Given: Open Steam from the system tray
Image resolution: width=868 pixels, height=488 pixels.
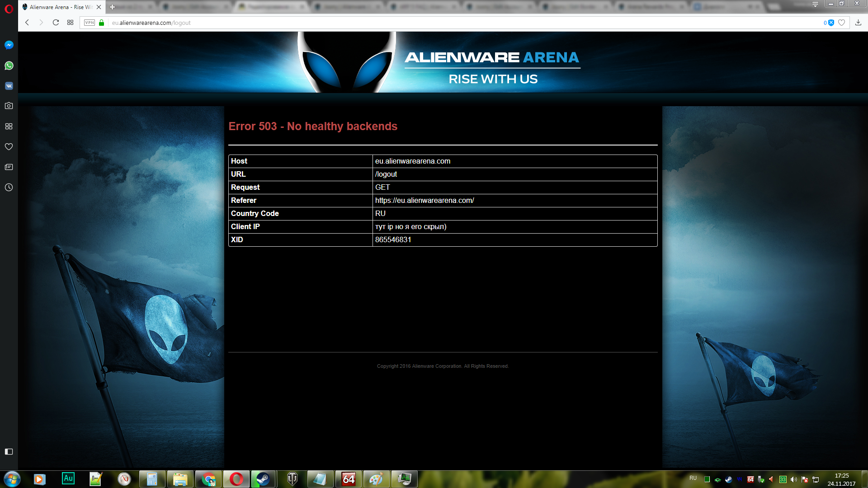Looking at the screenshot, I should 728,479.
